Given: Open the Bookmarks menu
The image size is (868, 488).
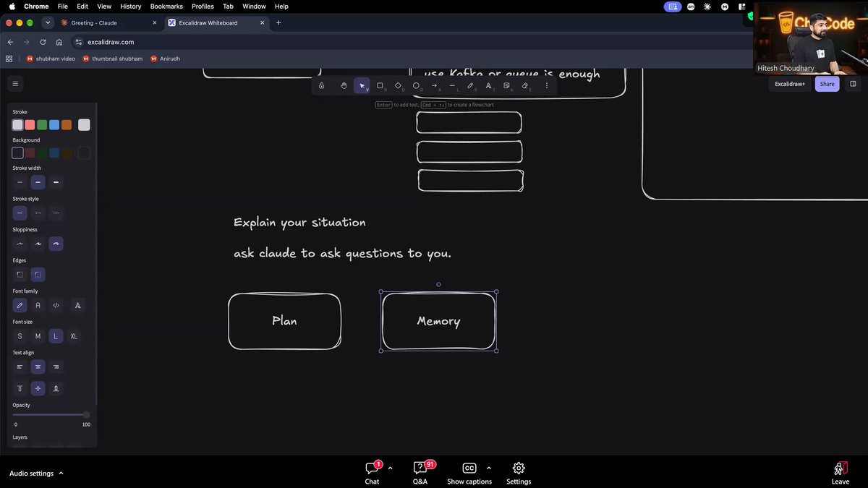Looking at the screenshot, I should coord(166,6).
